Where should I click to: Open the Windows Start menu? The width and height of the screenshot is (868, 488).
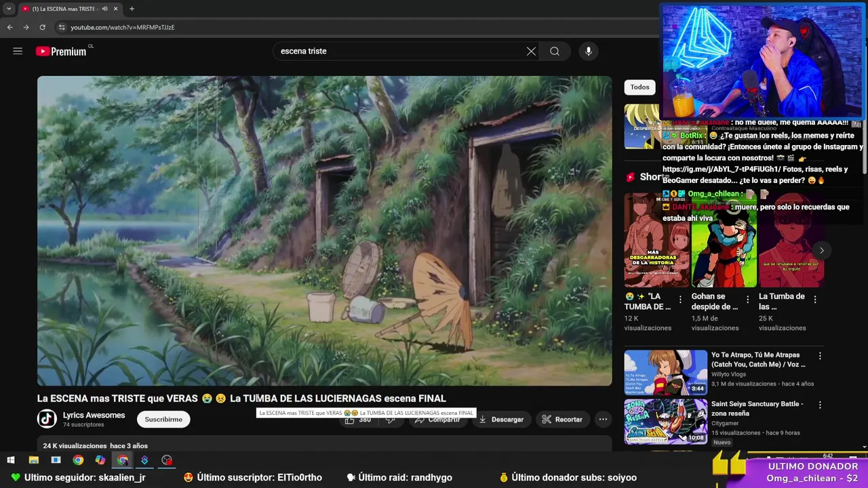point(11,460)
